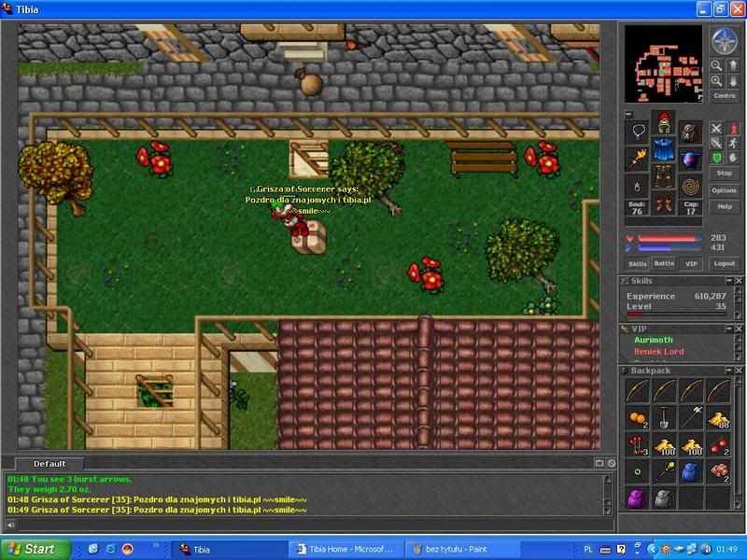Select Aurimoth in the VIP list
This screenshot has height=560, width=747.
click(x=653, y=340)
